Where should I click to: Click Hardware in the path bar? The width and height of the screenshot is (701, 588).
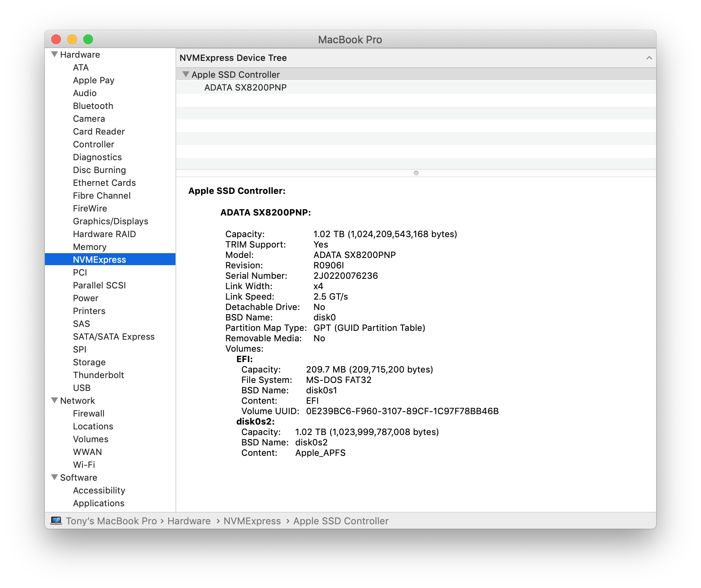click(189, 521)
